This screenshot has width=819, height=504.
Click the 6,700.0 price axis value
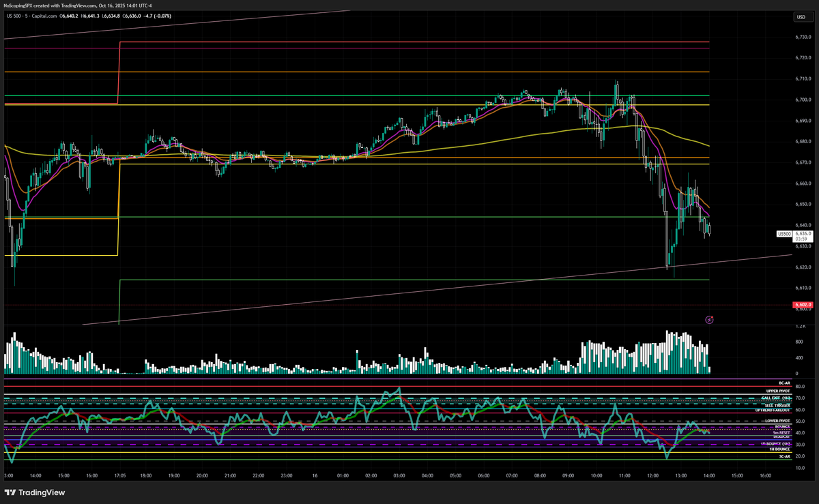pos(803,100)
